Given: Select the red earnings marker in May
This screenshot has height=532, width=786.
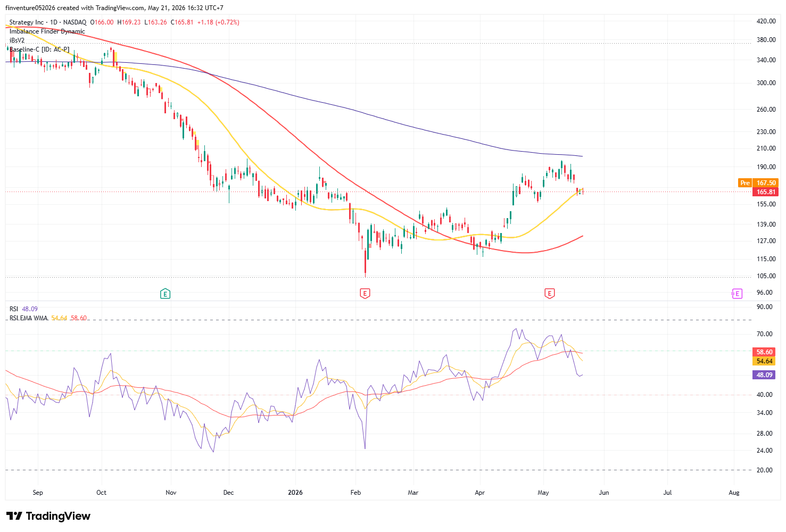Looking at the screenshot, I should (549, 293).
